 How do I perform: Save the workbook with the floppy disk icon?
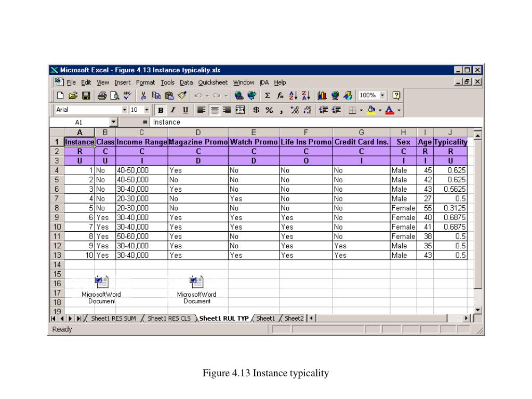[x=86, y=96]
